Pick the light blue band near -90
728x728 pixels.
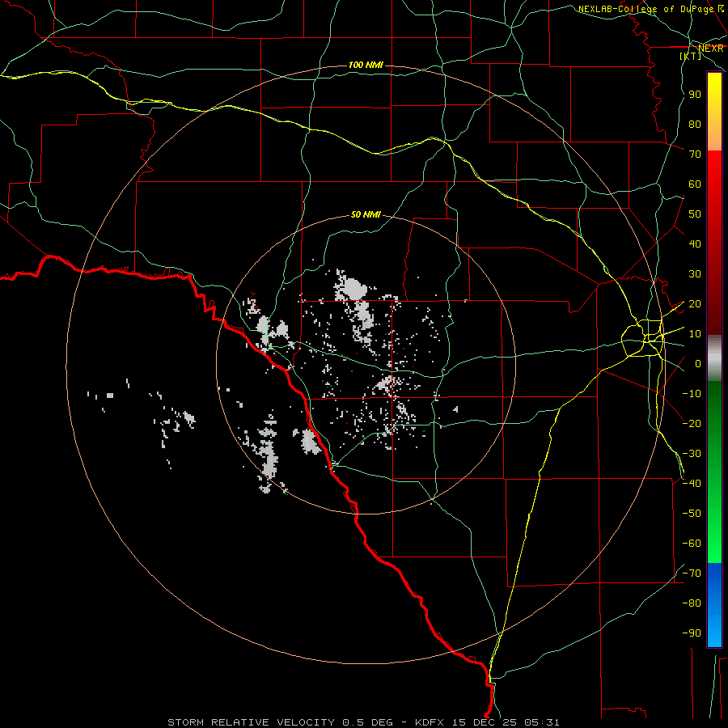click(714, 632)
